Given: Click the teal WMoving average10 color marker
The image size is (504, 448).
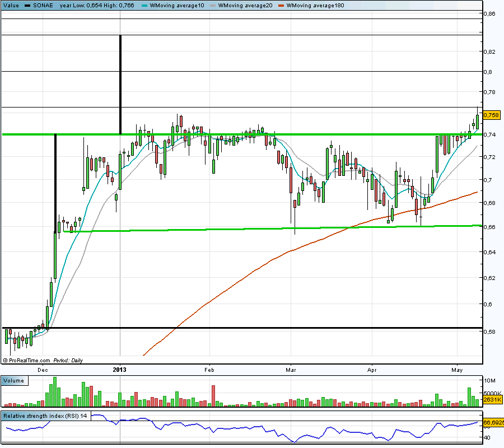Looking at the screenshot, I should pos(144,6).
